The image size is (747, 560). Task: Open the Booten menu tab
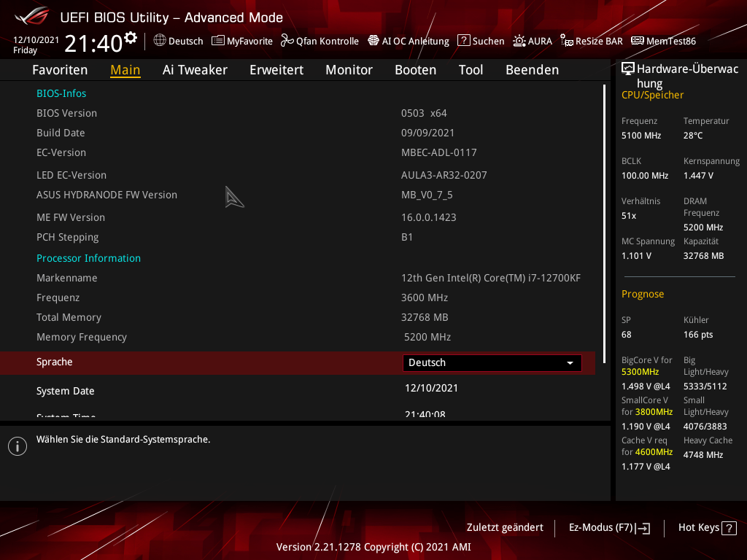coord(415,70)
